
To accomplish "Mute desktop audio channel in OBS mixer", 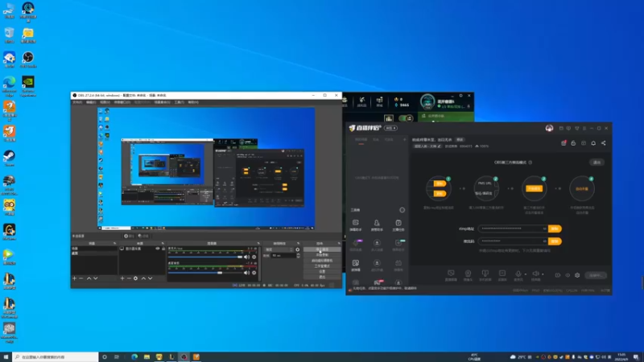I will 246,273.
